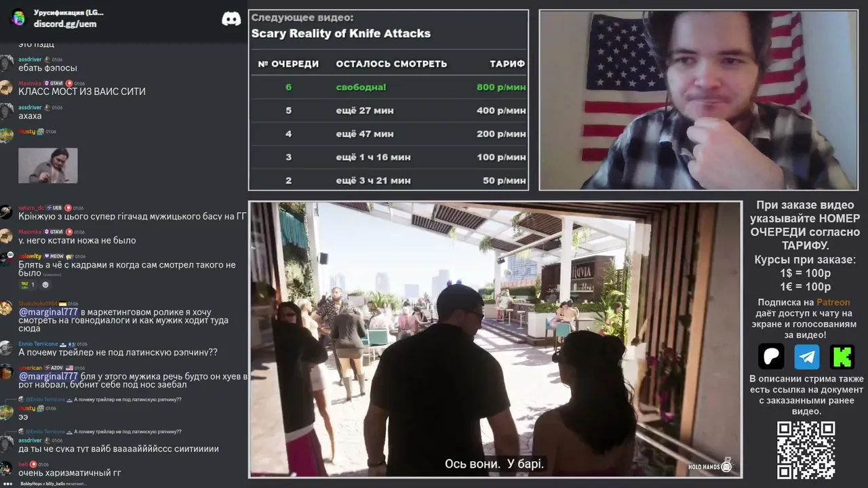Click the HOLD HANDS prompt icon in the game video
This screenshot has height=488, width=868.
[x=727, y=466]
